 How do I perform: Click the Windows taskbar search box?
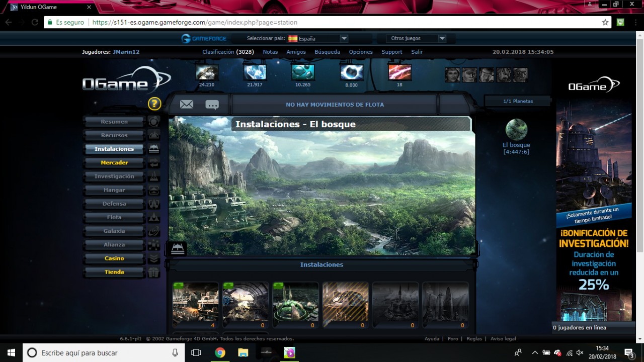(x=104, y=352)
